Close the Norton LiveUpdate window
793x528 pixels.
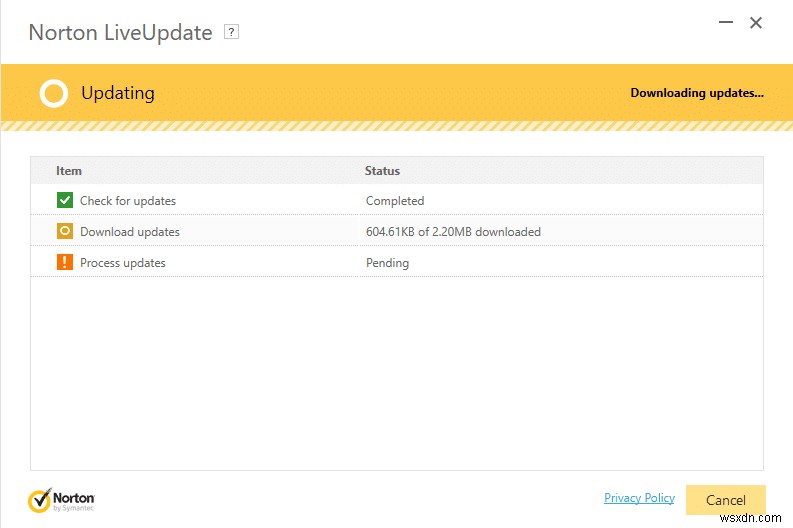click(756, 22)
